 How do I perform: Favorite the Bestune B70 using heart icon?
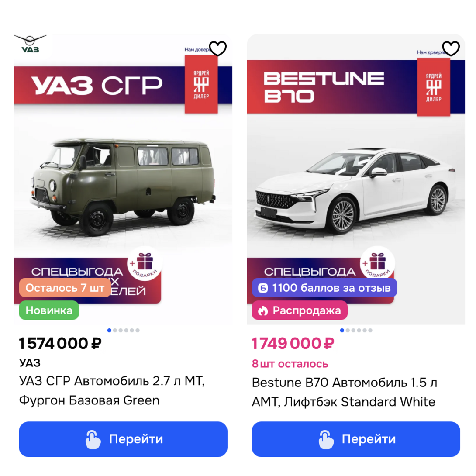click(451, 48)
